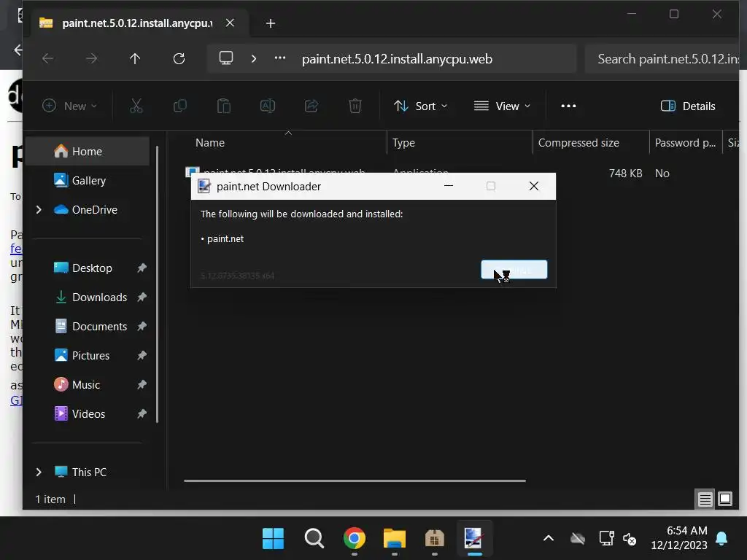The width and height of the screenshot is (747, 560).
Task: Expand the OneDrive tree node
Action: pos(39,209)
